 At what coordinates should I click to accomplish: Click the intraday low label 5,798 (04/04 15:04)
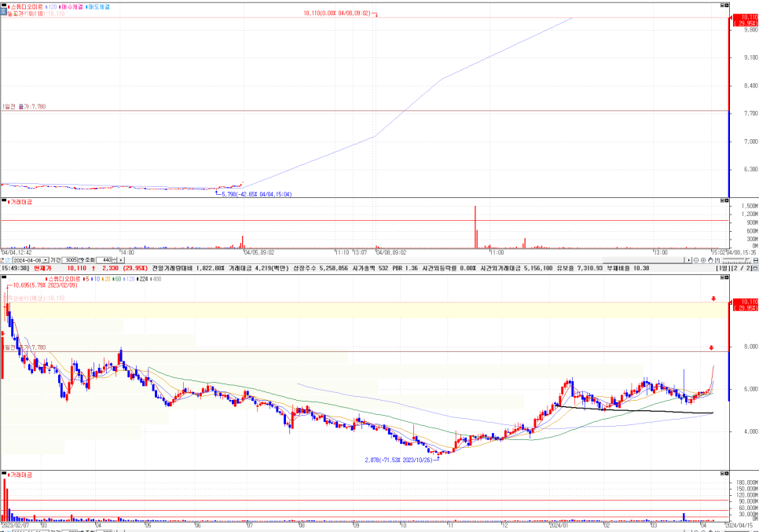257,194
